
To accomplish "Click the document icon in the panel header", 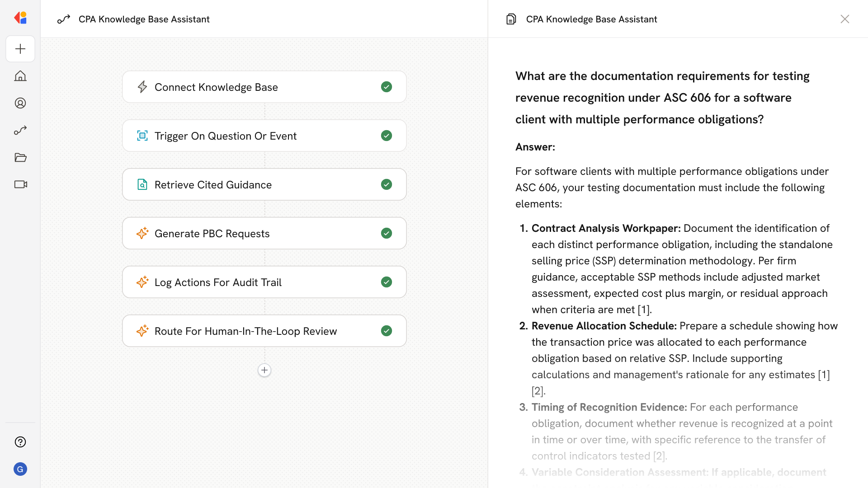I will [511, 19].
